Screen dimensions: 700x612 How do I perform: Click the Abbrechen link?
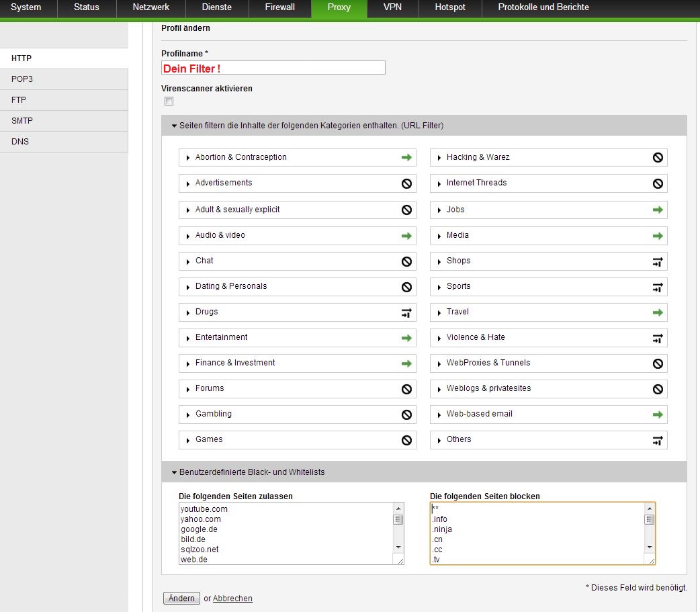coord(232,599)
